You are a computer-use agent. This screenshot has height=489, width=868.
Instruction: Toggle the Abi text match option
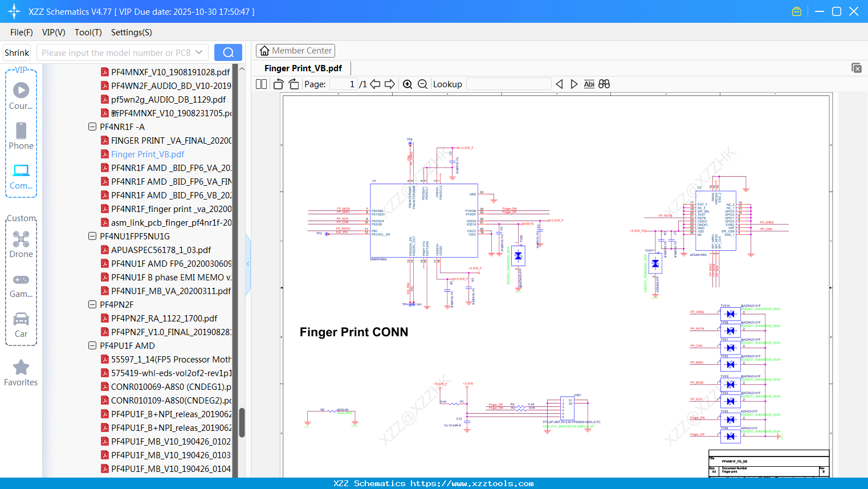click(589, 84)
